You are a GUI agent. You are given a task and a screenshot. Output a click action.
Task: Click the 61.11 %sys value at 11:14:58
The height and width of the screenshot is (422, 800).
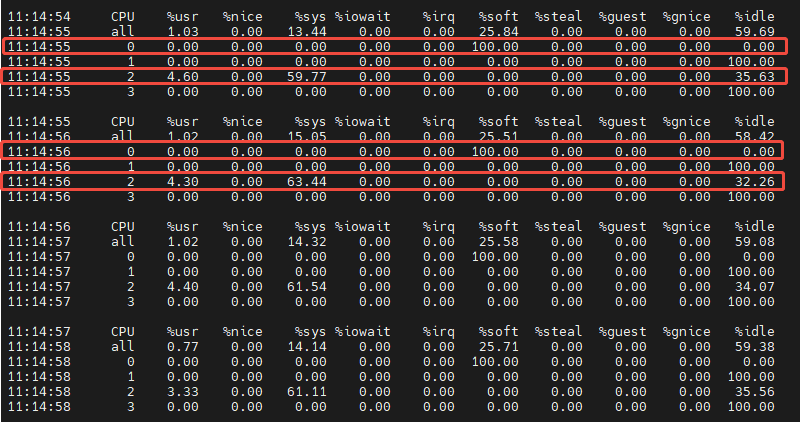[x=307, y=392]
